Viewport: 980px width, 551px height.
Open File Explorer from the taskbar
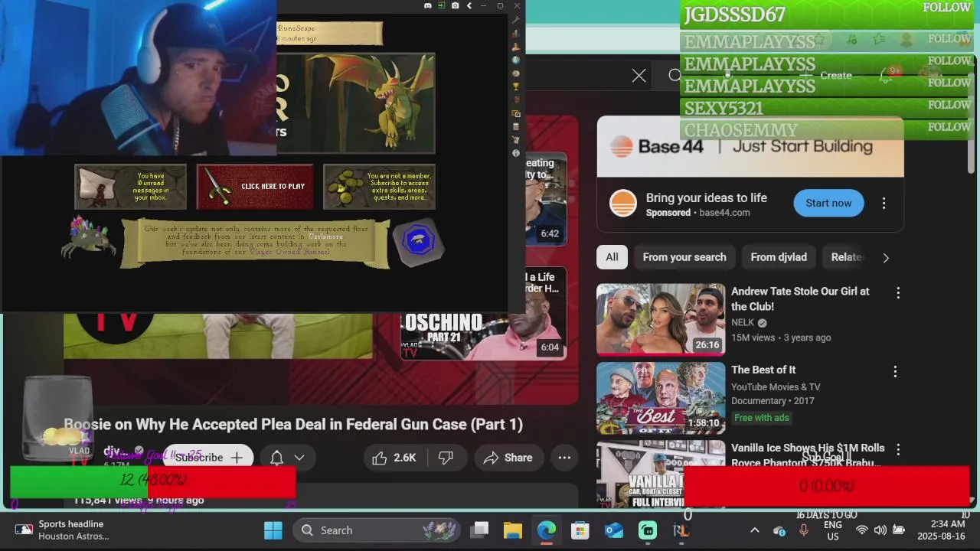click(x=513, y=530)
